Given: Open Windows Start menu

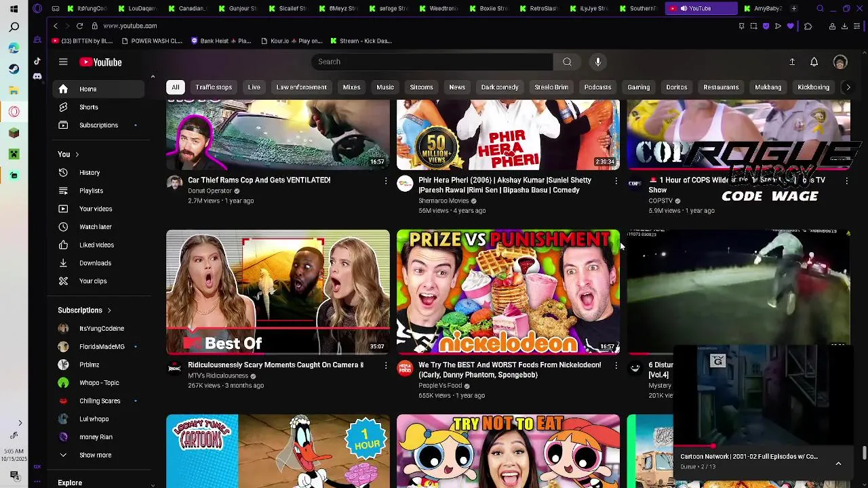Looking at the screenshot, I should tap(14, 9).
